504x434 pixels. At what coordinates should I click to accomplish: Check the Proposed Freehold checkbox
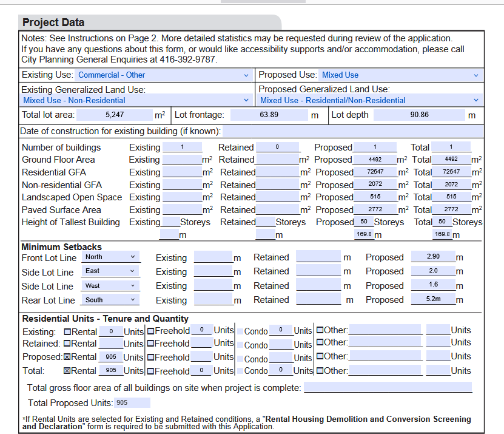(150, 357)
